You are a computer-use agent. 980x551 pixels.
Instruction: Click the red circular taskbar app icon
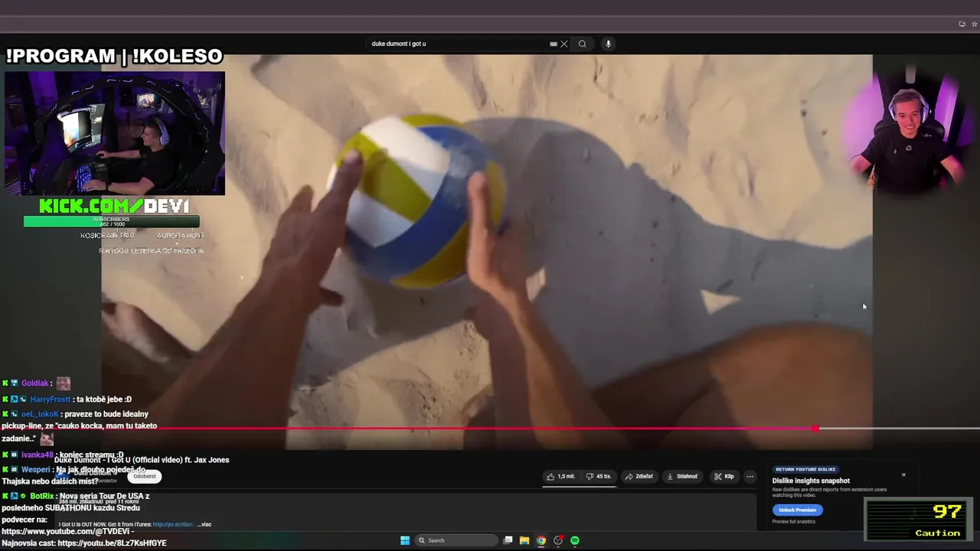[x=558, y=540]
